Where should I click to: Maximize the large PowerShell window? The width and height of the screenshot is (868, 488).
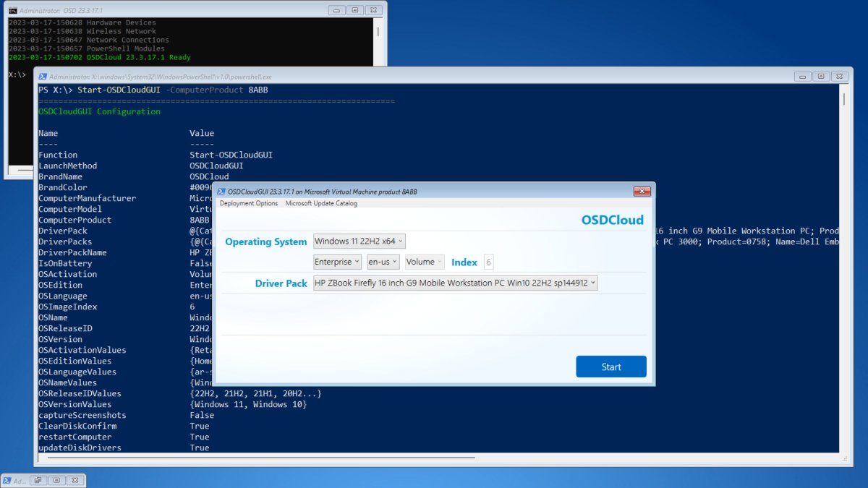pos(821,76)
